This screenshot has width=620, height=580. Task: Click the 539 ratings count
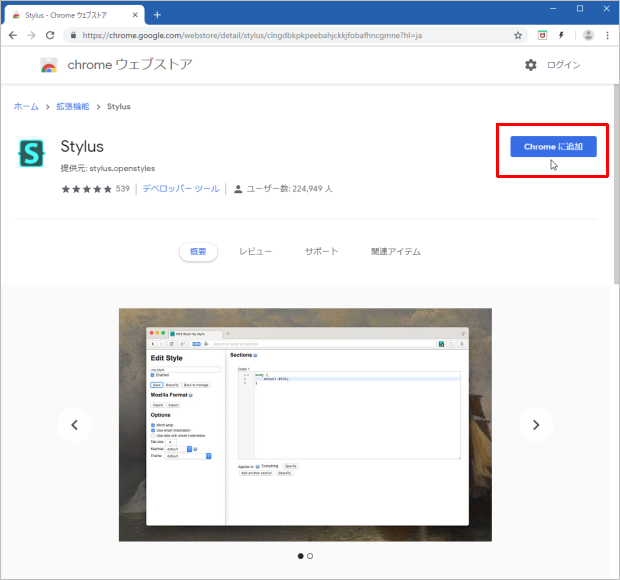(x=123, y=189)
